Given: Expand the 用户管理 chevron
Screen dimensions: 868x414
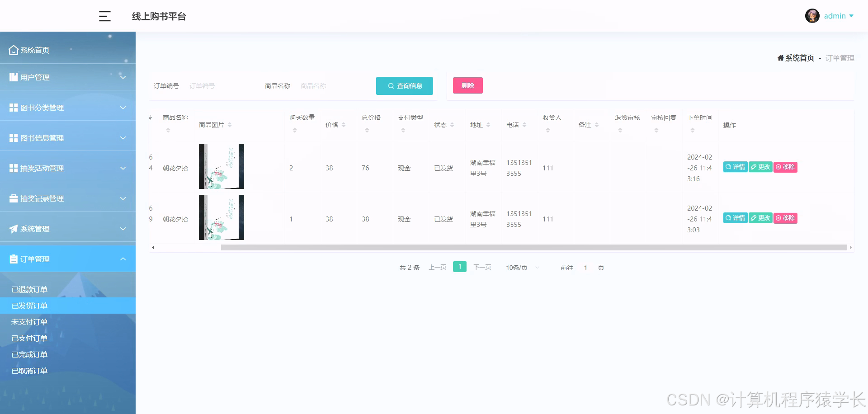Looking at the screenshot, I should pos(123,77).
